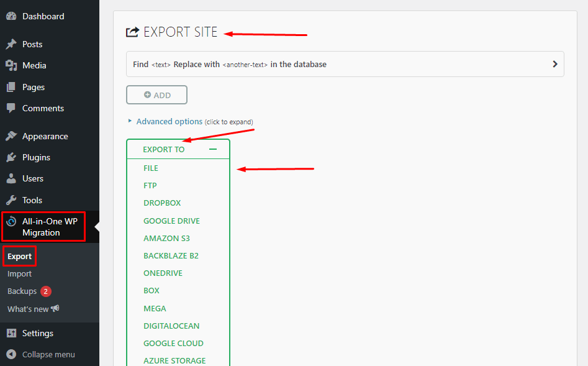Click the EXPORT SITE page heading
Screen dimensions: 588x366
click(181, 32)
